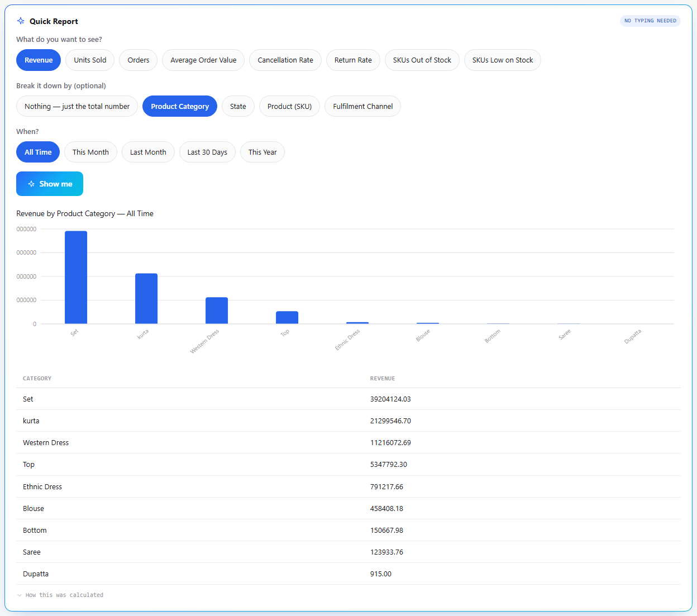Choose Cancellation Rate metric
Screen dimensions: 697x616
tap(285, 60)
